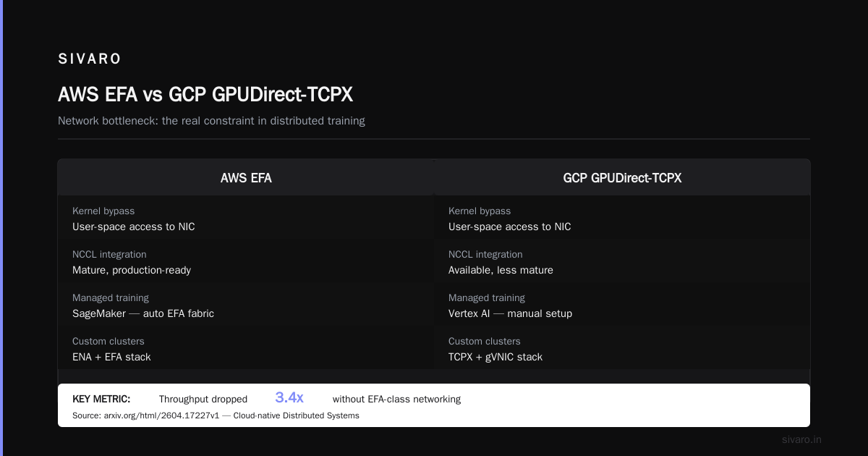Click Custom clusters label in GCP column
This screenshot has width=868, height=456.
pos(485,341)
